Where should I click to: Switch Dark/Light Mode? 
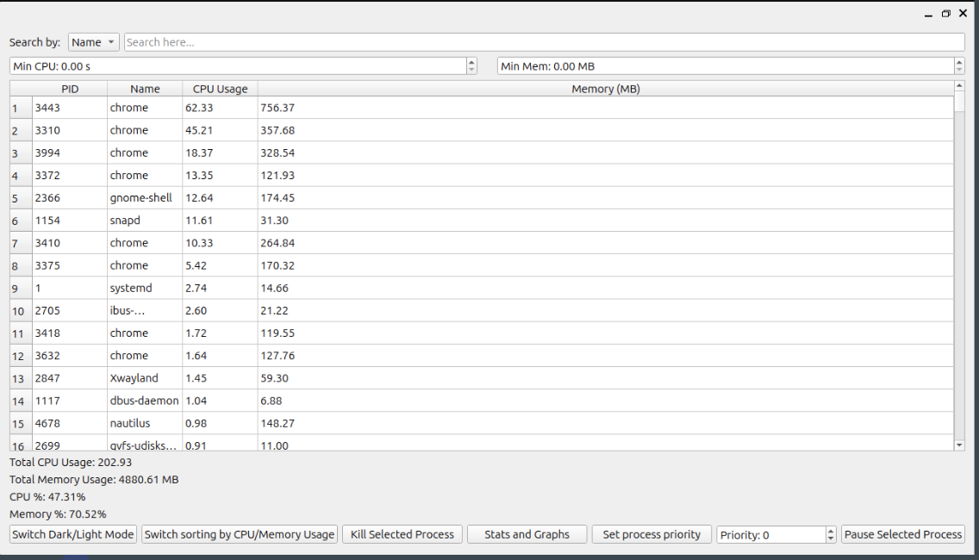pos(72,534)
